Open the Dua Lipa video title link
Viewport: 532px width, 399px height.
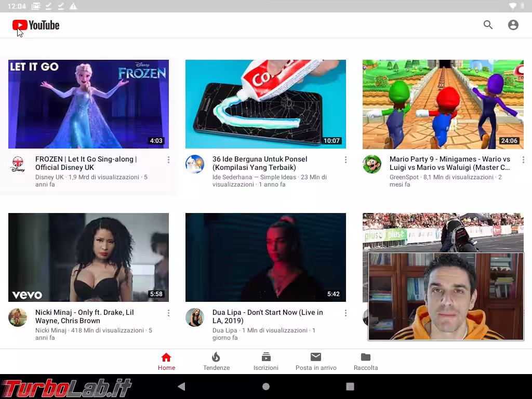(x=268, y=316)
